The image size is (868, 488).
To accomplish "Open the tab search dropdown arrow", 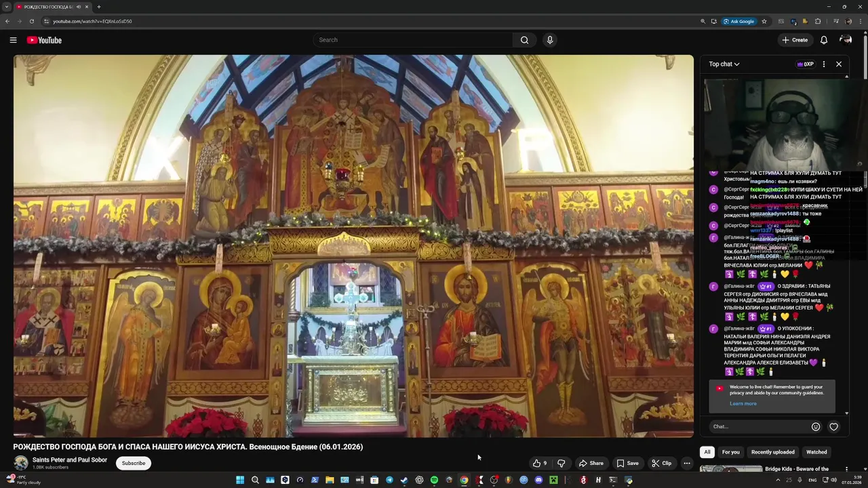I will point(6,7).
